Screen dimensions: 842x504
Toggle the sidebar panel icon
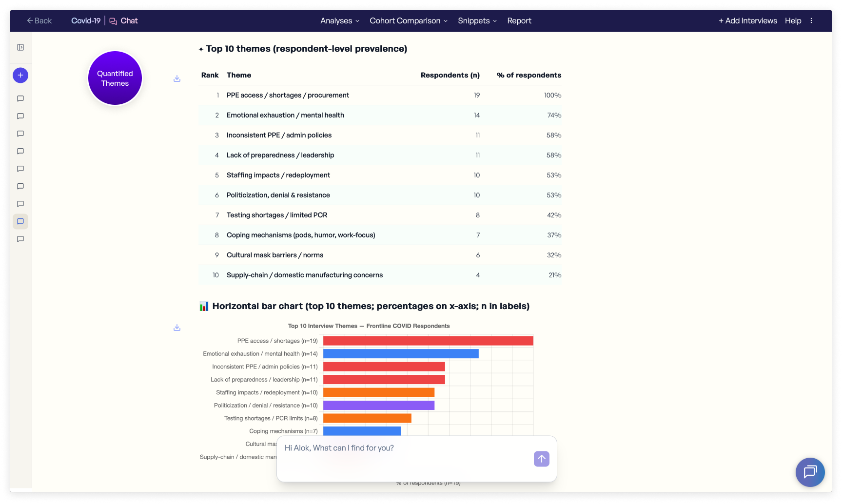pyautogui.click(x=20, y=47)
